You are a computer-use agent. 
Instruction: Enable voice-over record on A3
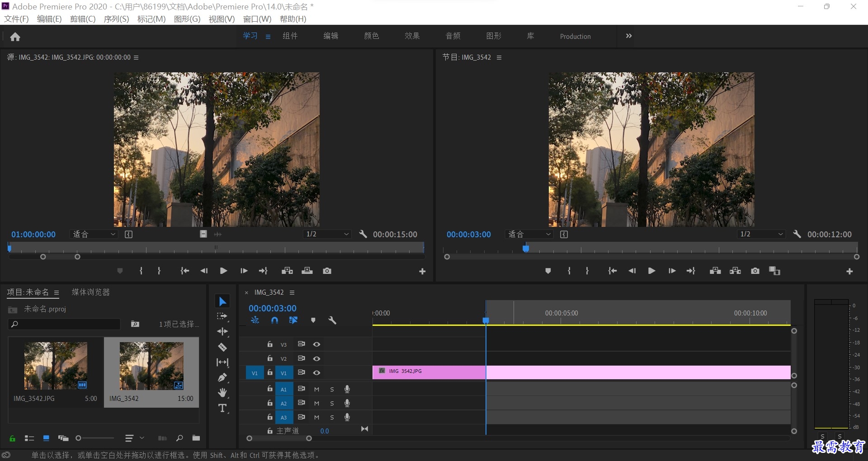click(347, 417)
